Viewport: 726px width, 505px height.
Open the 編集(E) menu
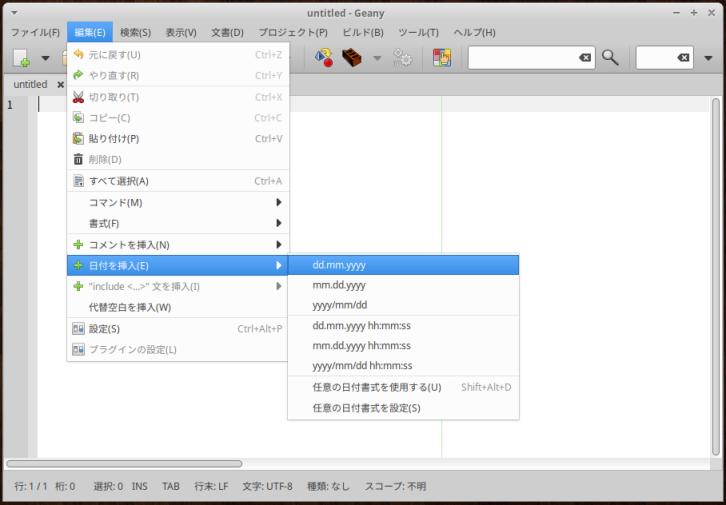point(90,32)
